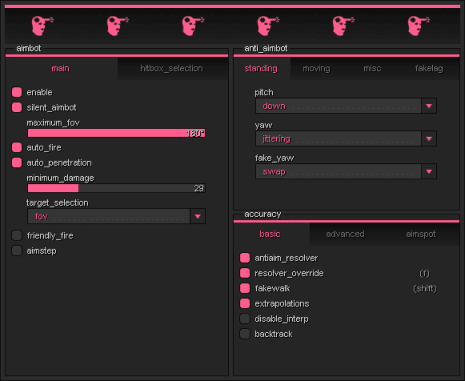
Task: Click yaw combo box showing jittering
Action: [346, 139]
